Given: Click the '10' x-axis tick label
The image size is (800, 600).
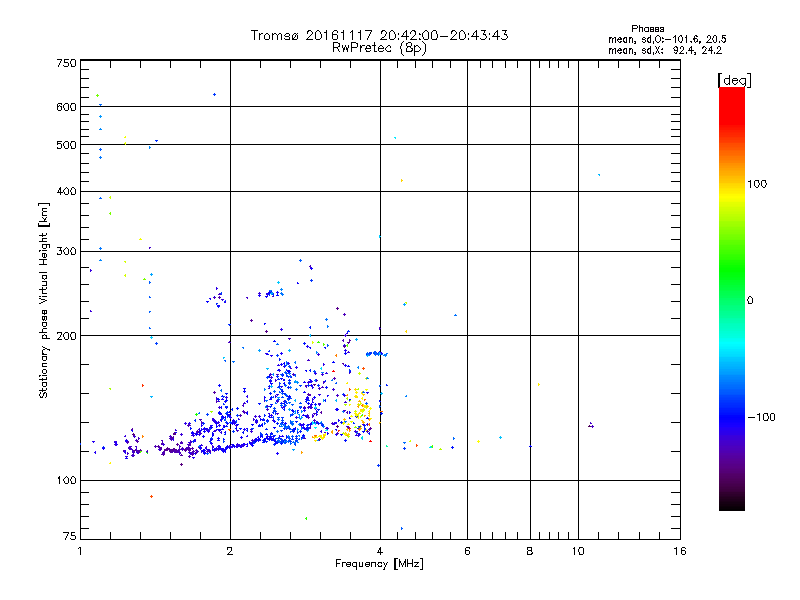Looking at the screenshot, I should (x=578, y=551).
